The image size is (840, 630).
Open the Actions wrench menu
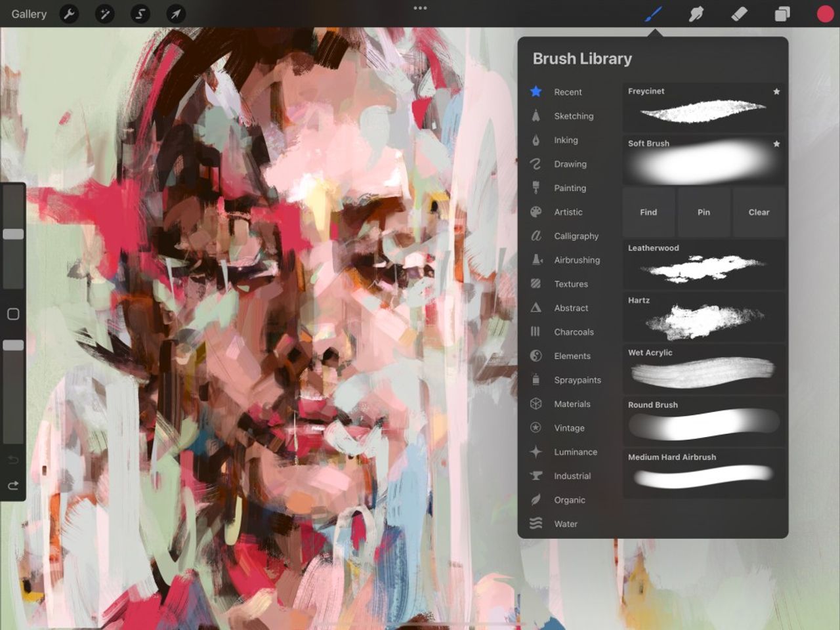(70, 14)
